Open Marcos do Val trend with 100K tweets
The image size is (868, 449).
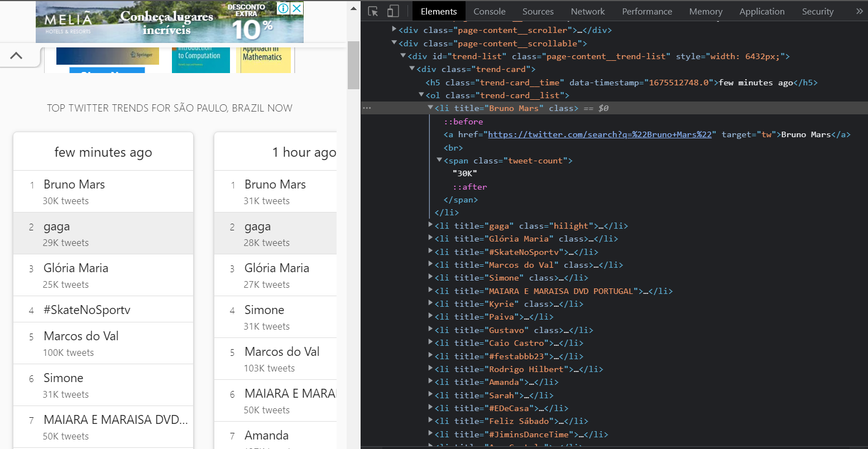tap(81, 336)
